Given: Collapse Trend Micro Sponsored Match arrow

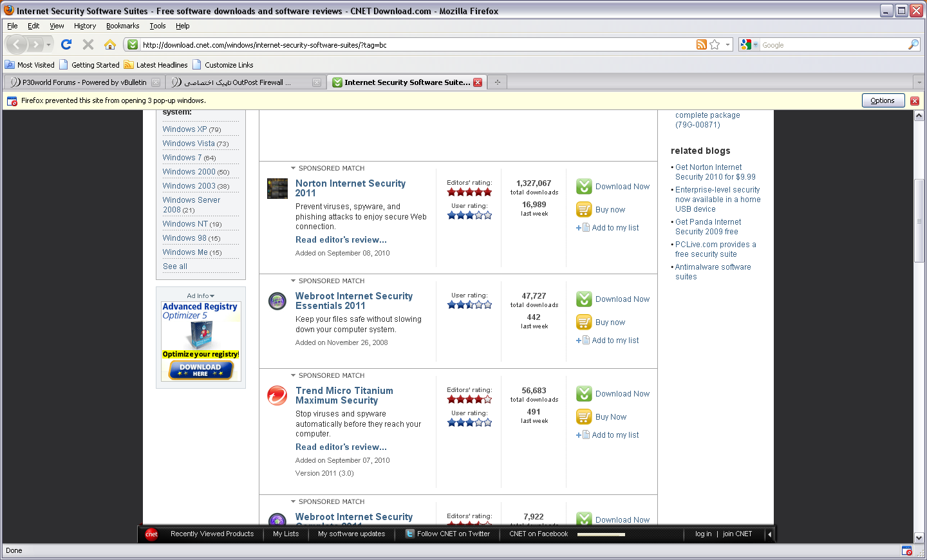Looking at the screenshot, I should click(293, 375).
